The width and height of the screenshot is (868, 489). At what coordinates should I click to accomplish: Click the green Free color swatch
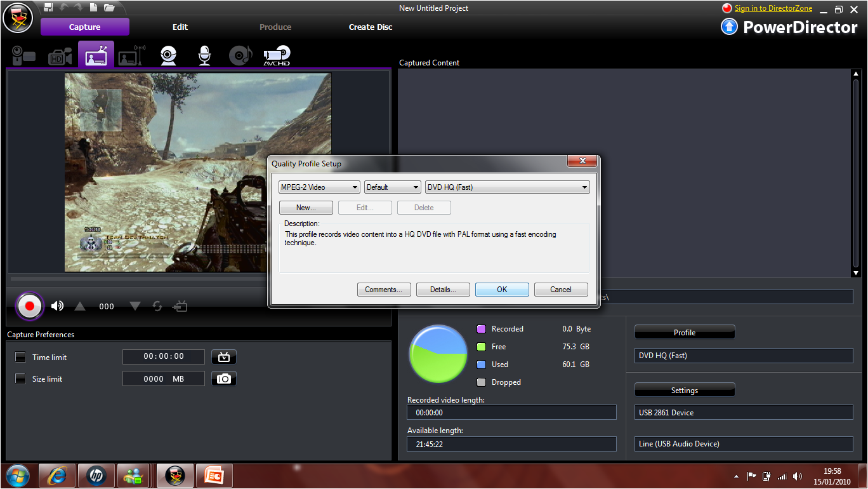pyautogui.click(x=481, y=347)
